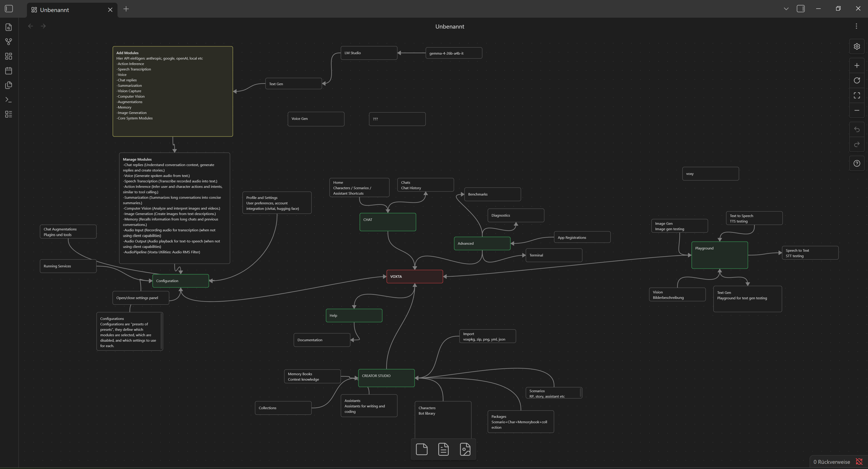Select the Benchmarks card
Image resolution: width=868 pixels, height=469 pixels.
492,194
